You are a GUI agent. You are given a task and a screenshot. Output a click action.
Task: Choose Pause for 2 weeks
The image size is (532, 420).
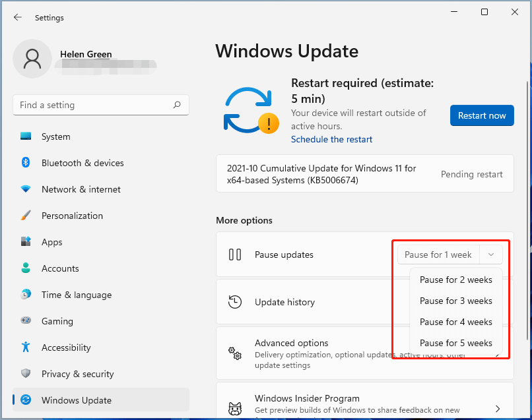pyautogui.click(x=455, y=280)
